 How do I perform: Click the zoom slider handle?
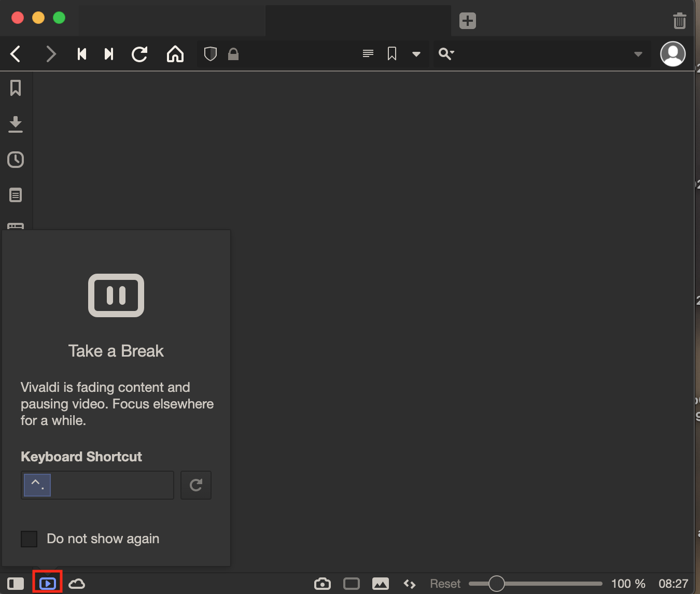pyautogui.click(x=497, y=584)
